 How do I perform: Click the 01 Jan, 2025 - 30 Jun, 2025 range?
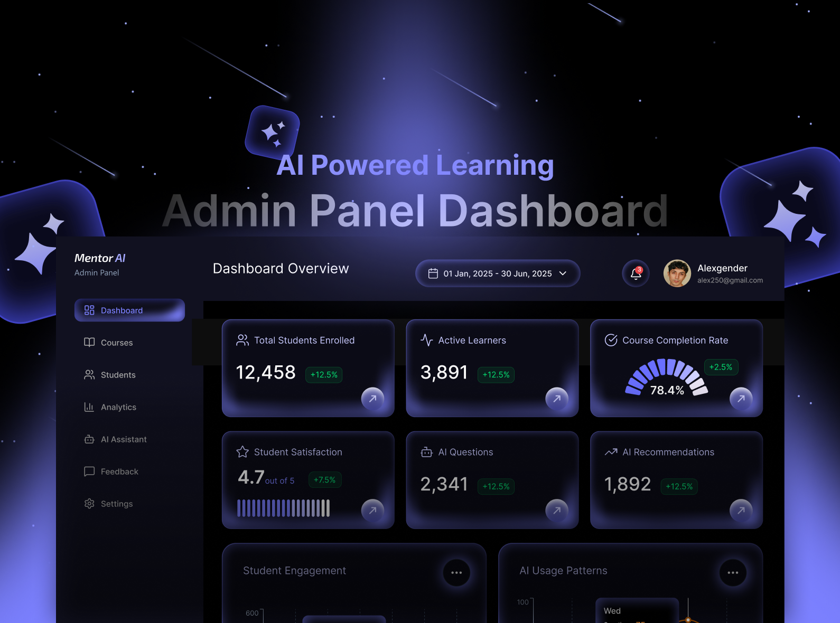(498, 273)
